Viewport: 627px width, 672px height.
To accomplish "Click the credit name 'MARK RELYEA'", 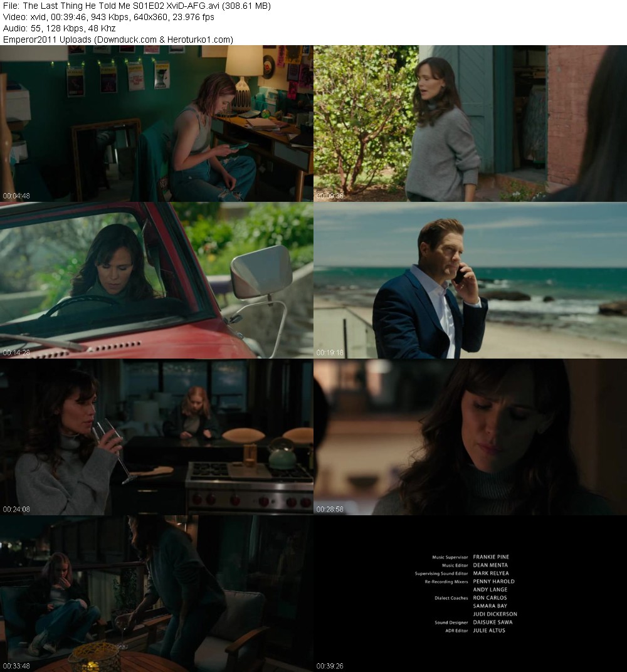I will point(491,574).
